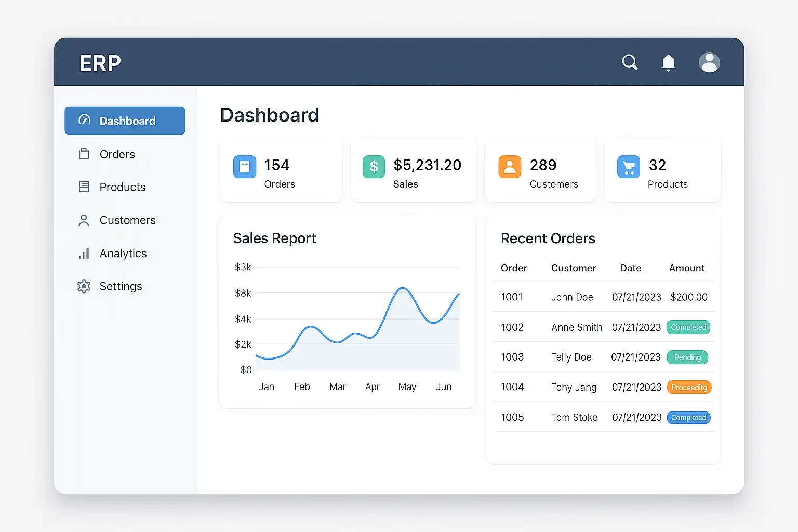Click customer name Tony Jang
This screenshot has width=798, height=532.
[574, 387]
